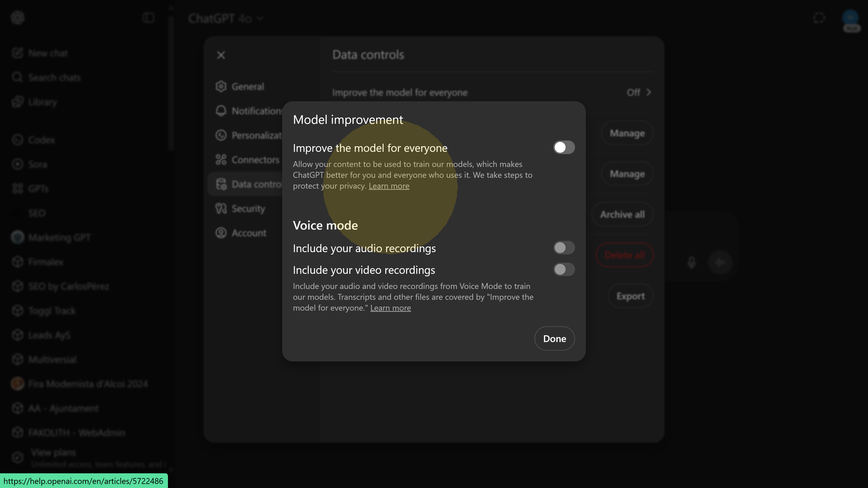Click the Fira Modernista avatar icon

(18, 384)
